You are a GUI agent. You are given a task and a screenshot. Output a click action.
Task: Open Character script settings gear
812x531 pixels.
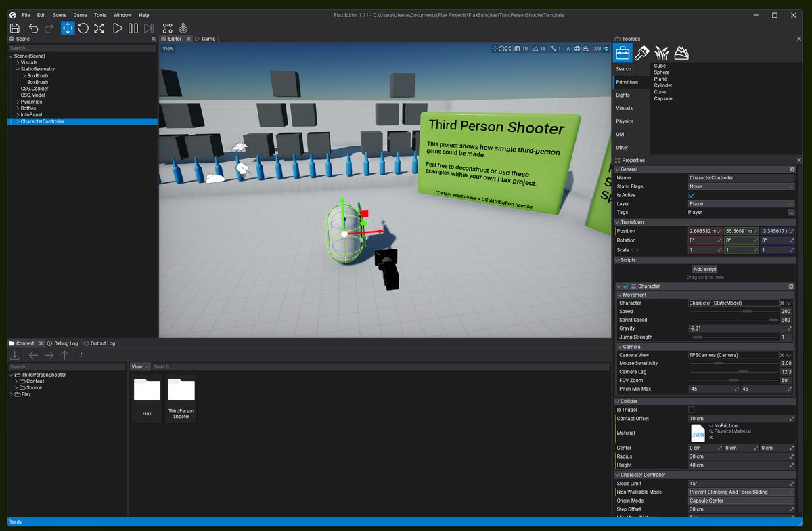(x=791, y=286)
